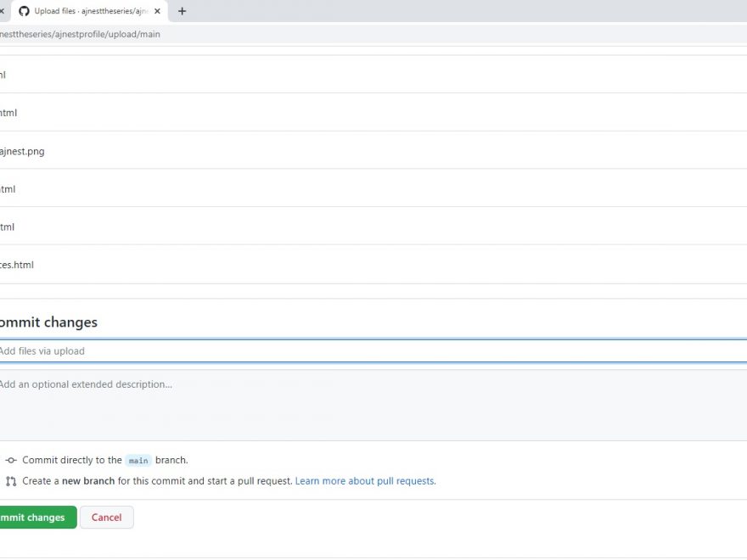Screen dimensions: 747x560
Task: Close the Upload files browser tab
Action: click(157, 11)
